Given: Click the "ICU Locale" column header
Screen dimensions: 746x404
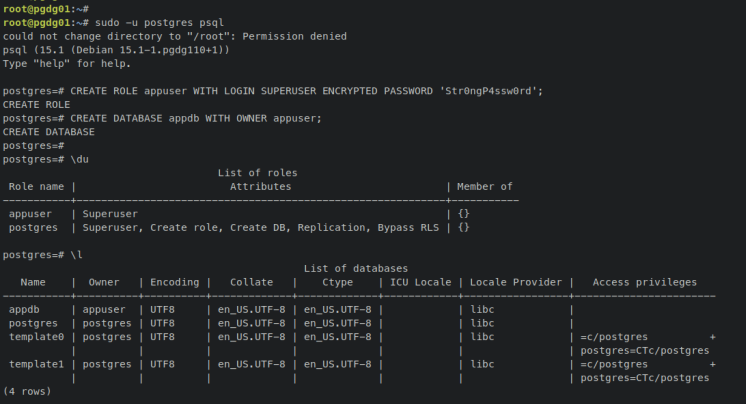Looking at the screenshot, I should pyautogui.click(x=417, y=282).
